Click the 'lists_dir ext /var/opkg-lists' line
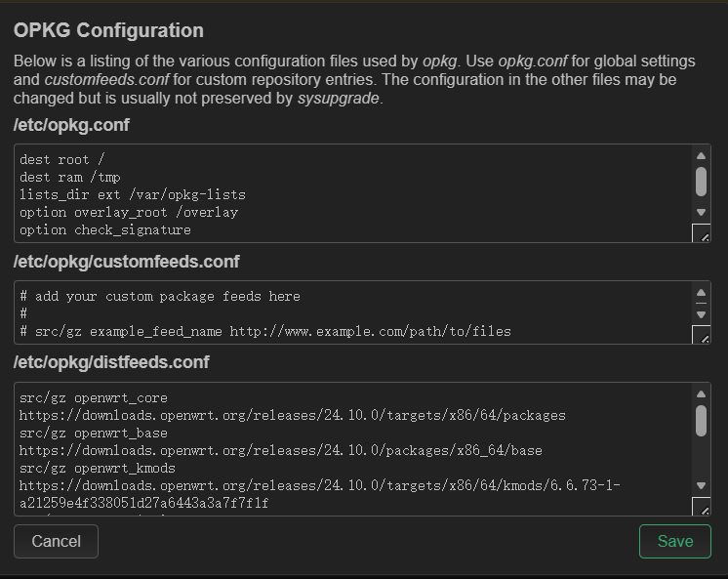The width and height of the screenshot is (728, 579). click(132, 195)
